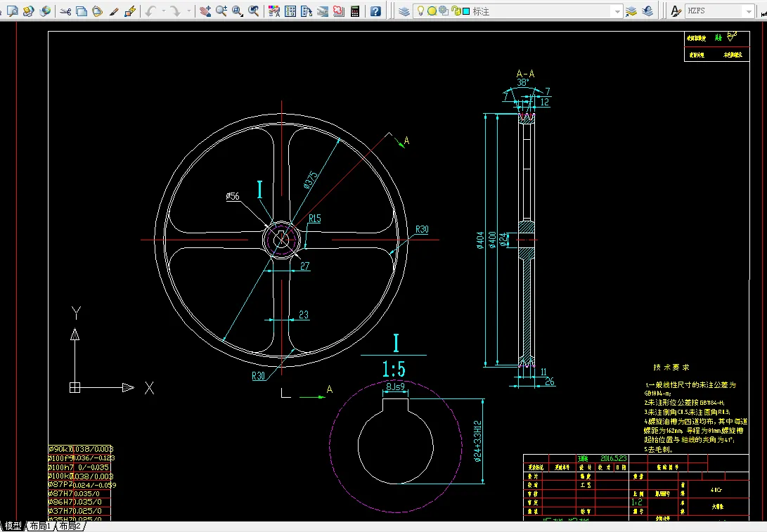Toggle freeze in current viewport icon
Viewport: 767px width, 532px height.
(444, 11)
